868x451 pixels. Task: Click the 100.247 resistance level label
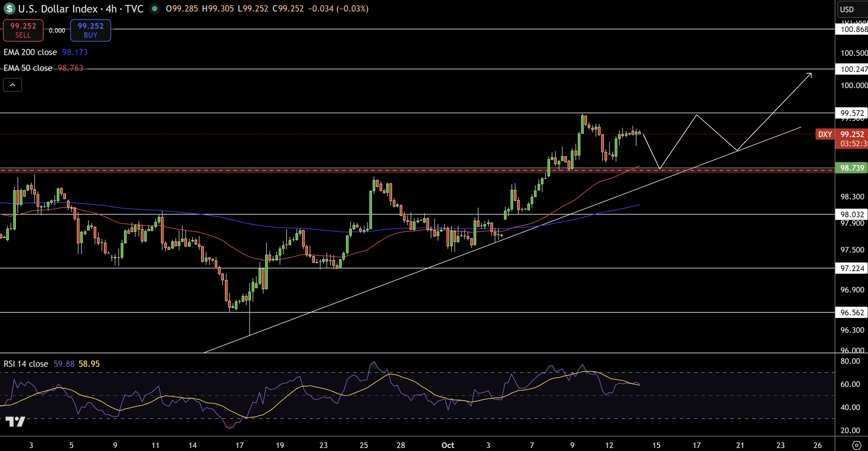click(852, 69)
